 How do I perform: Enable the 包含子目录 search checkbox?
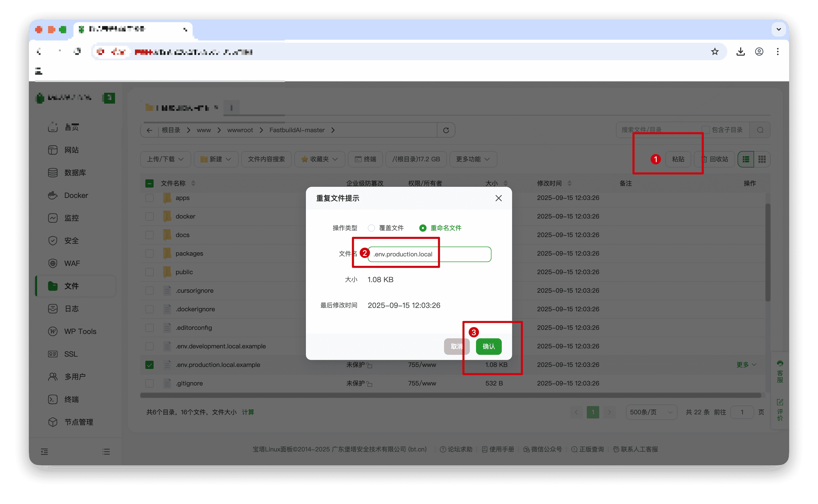[x=705, y=130]
